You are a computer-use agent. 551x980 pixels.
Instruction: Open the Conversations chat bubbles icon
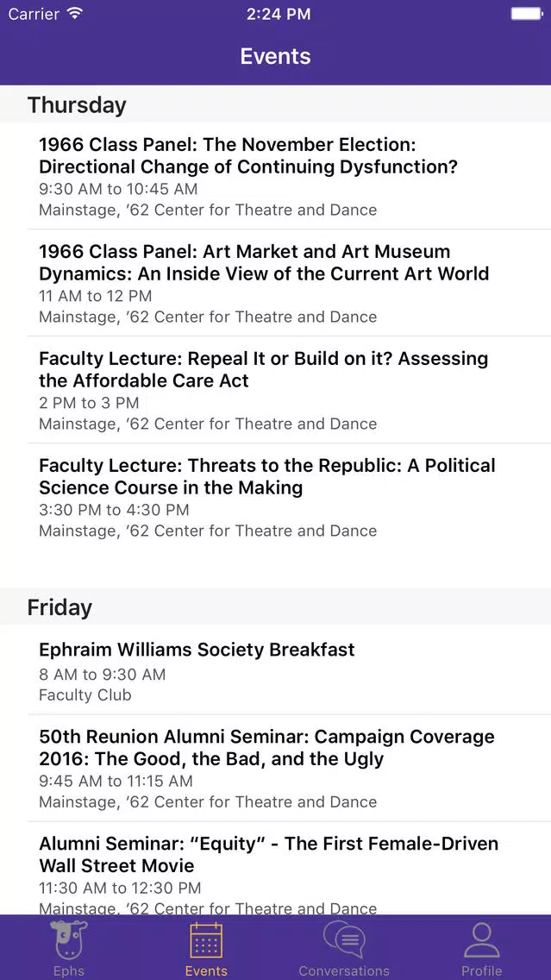344,940
